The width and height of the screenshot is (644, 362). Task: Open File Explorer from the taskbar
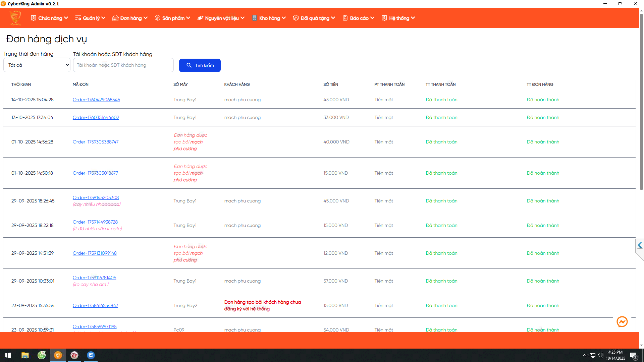(25, 355)
